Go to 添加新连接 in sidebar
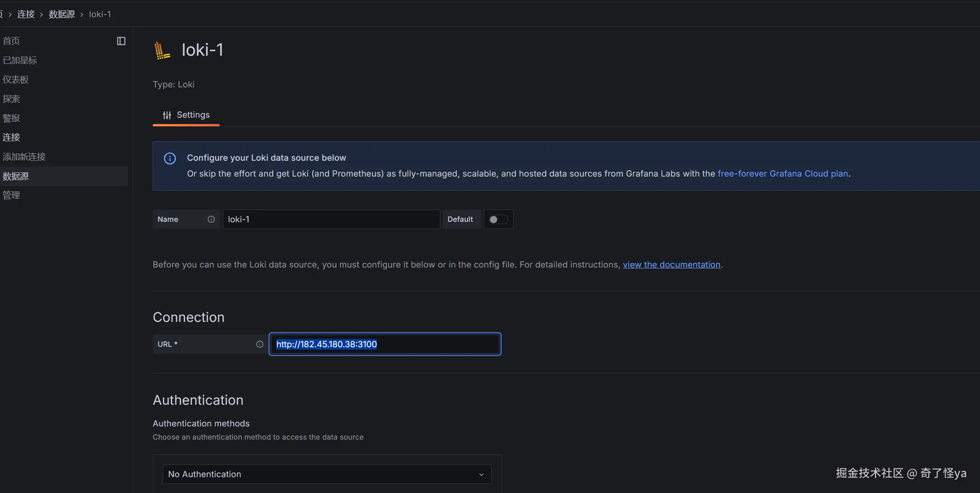980x493 pixels. click(x=24, y=157)
